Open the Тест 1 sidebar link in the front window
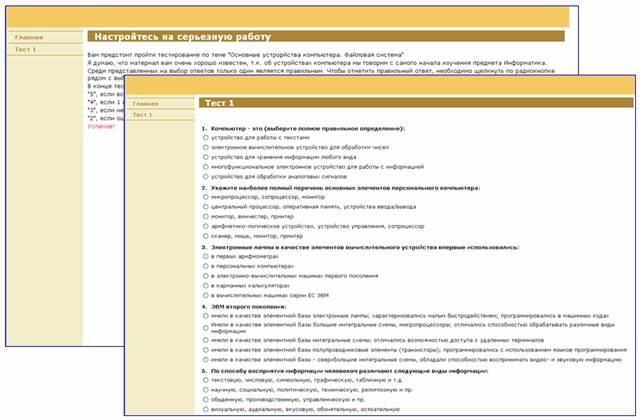The height and width of the screenshot is (420, 640). point(142,115)
